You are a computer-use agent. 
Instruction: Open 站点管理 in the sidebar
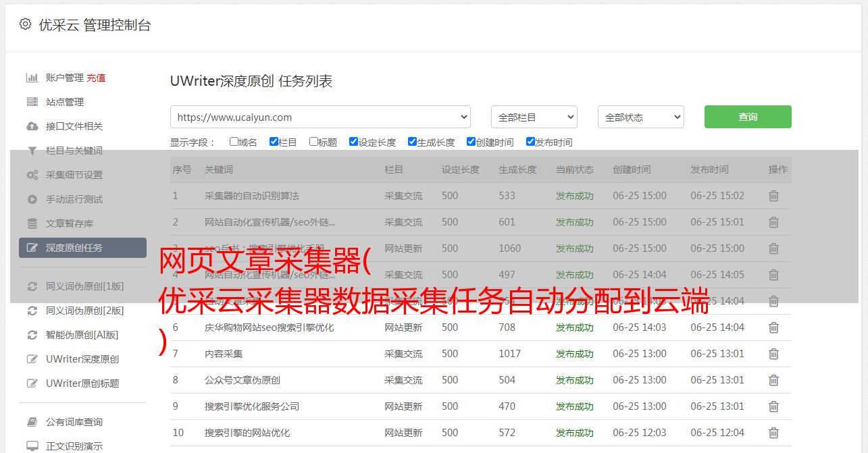coord(65,102)
